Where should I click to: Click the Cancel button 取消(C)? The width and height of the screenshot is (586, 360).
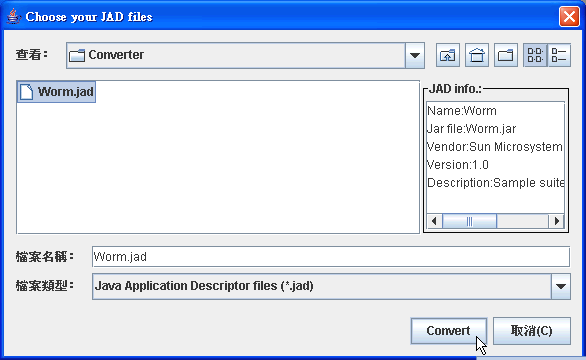tap(531, 331)
